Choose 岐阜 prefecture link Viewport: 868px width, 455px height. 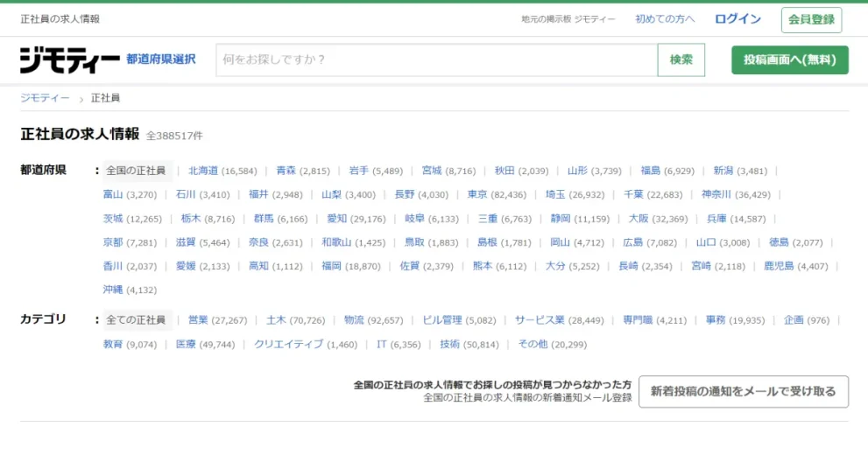pyautogui.click(x=414, y=219)
